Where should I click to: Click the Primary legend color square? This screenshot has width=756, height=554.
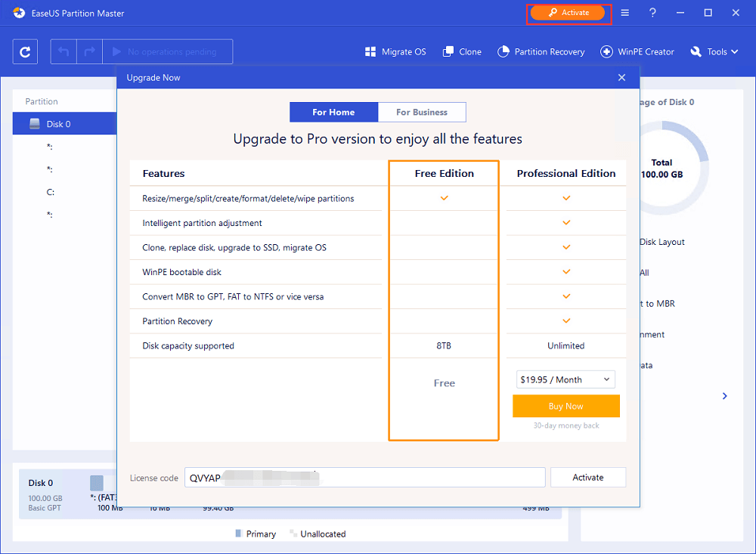[x=238, y=534]
